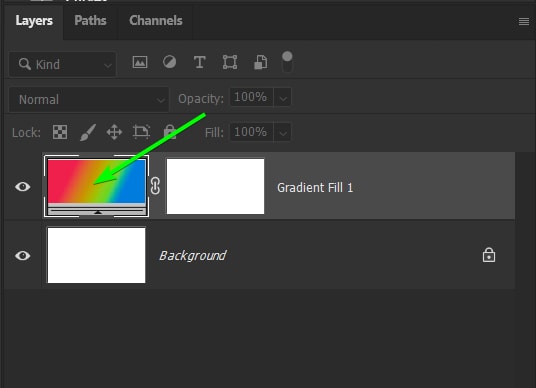Viewport: 536px width, 388px height.
Task: Switch to the Channels tab
Action: [156, 21]
